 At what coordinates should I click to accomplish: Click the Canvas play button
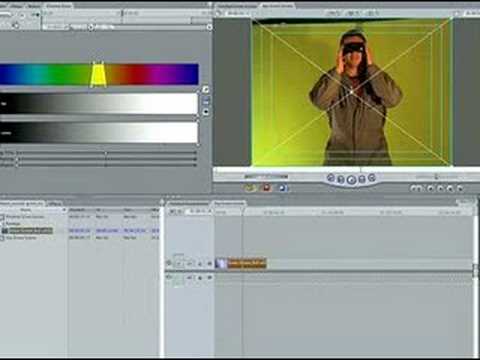pyautogui.click(x=351, y=180)
